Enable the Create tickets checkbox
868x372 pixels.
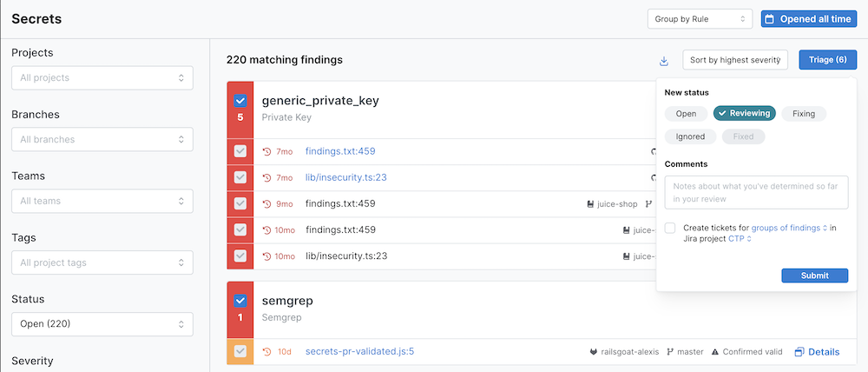coord(670,228)
